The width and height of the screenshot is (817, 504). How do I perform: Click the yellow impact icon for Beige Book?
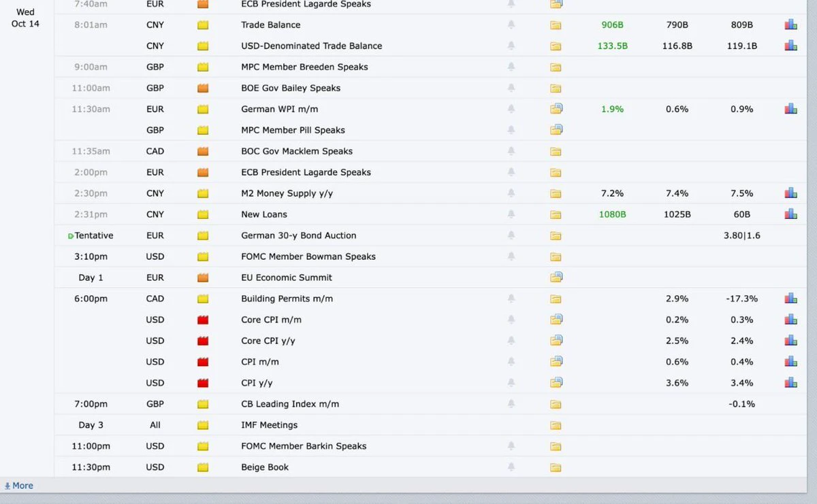[202, 467]
